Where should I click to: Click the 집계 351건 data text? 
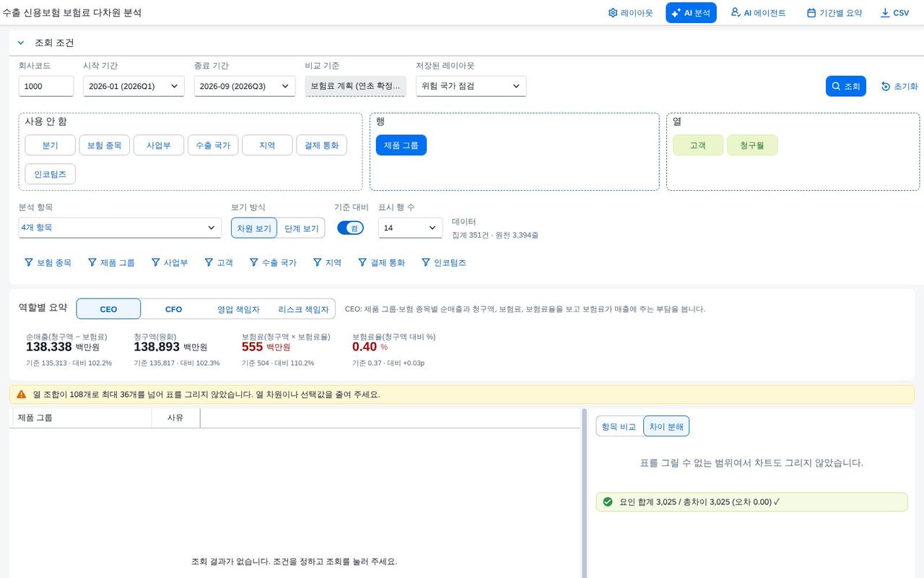(x=495, y=235)
